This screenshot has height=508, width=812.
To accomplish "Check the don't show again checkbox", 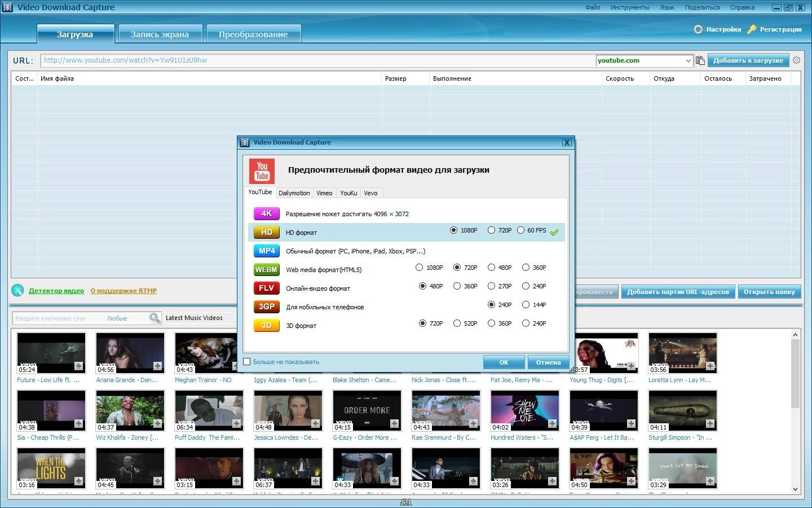I will [x=246, y=362].
